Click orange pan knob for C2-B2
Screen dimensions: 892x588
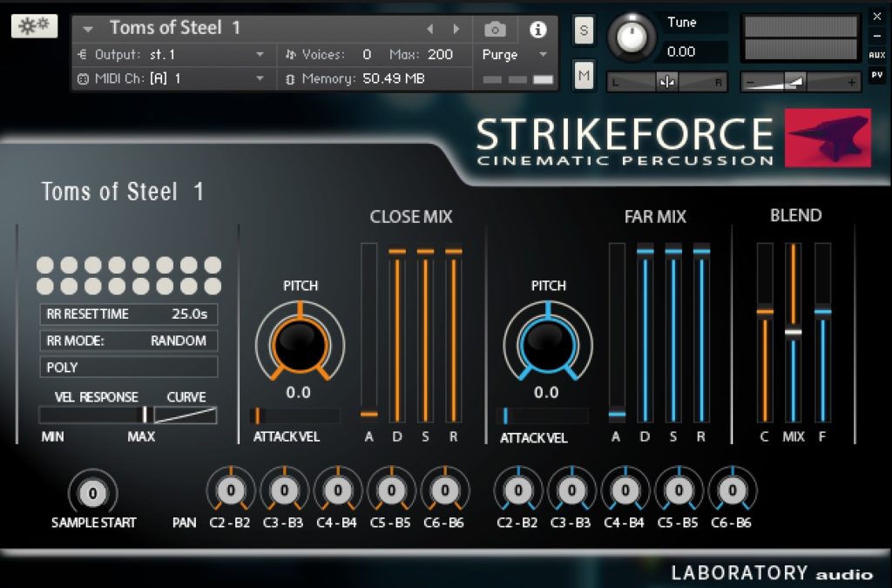230,490
